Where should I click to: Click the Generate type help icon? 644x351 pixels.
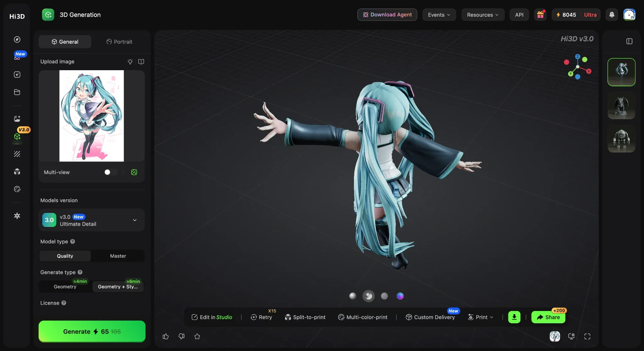(x=80, y=272)
